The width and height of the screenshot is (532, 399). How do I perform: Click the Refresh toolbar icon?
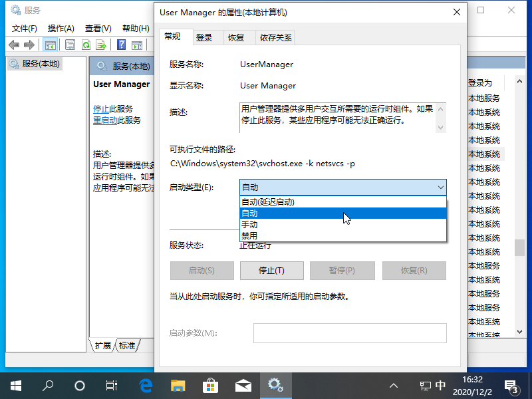[86, 45]
